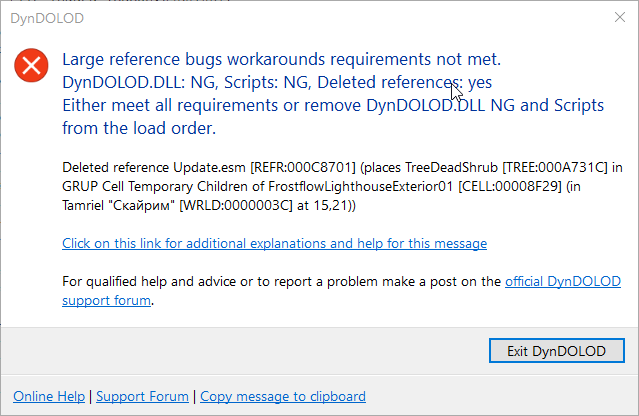
Task: Click the 'Large reference bugs workarounds' heading line
Action: coord(281,59)
